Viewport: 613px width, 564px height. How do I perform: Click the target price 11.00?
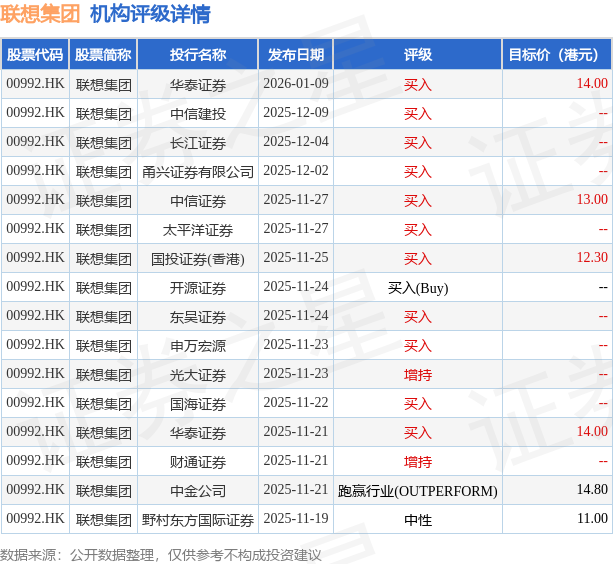pos(592,518)
